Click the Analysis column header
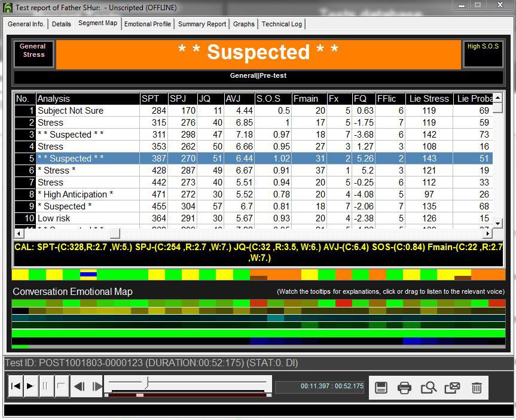 coord(87,99)
